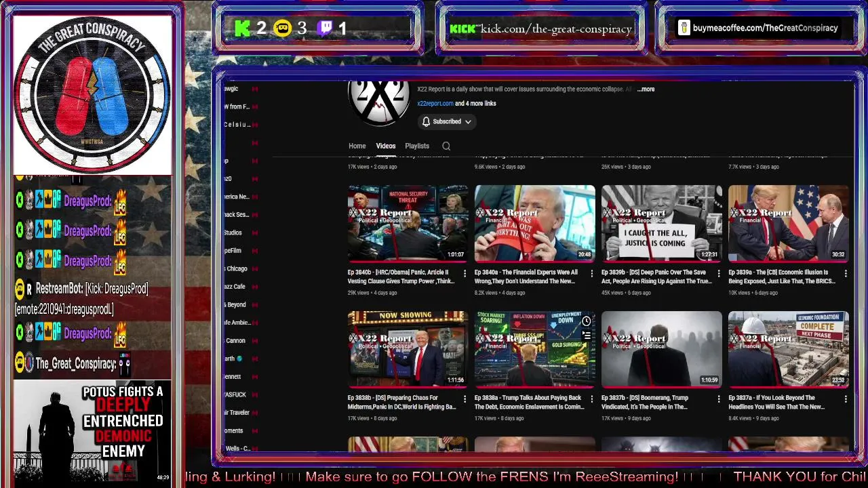This screenshot has height=488, width=868.
Task: Click the X22 Report channel avatar
Action: [379, 103]
